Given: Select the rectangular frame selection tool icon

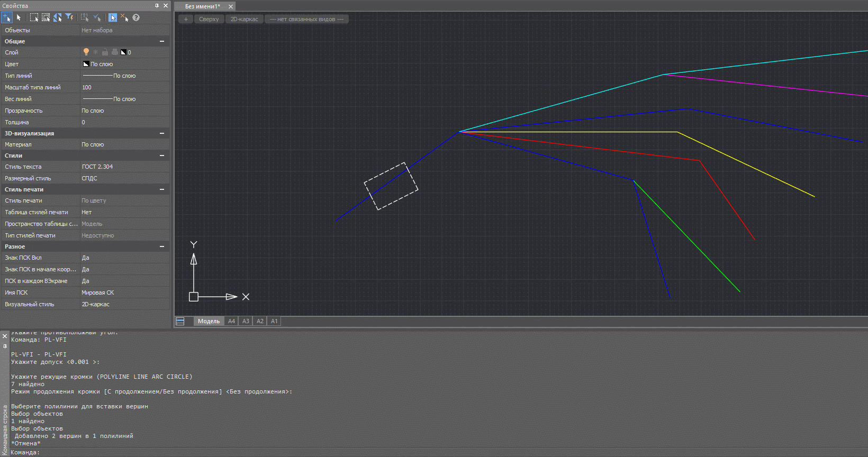Looking at the screenshot, I should click(x=34, y=17).
